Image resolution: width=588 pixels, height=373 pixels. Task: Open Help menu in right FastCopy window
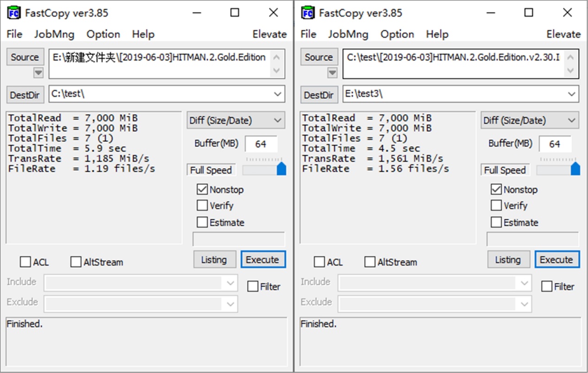437,34
